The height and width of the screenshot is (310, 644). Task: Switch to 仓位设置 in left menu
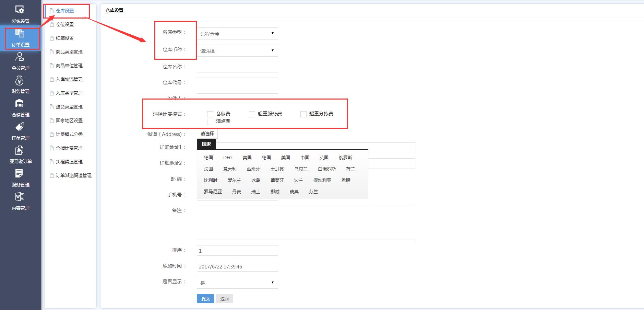[66, 24]
